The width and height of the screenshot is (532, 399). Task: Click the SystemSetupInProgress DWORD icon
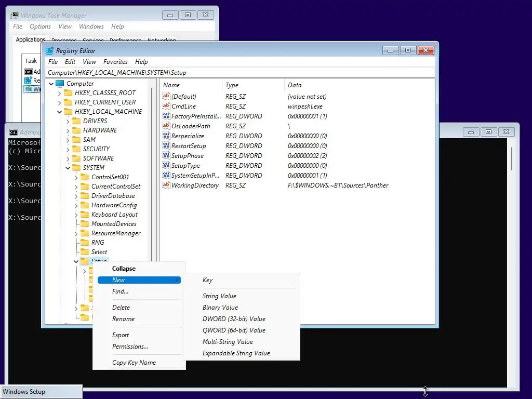[166, 175]
